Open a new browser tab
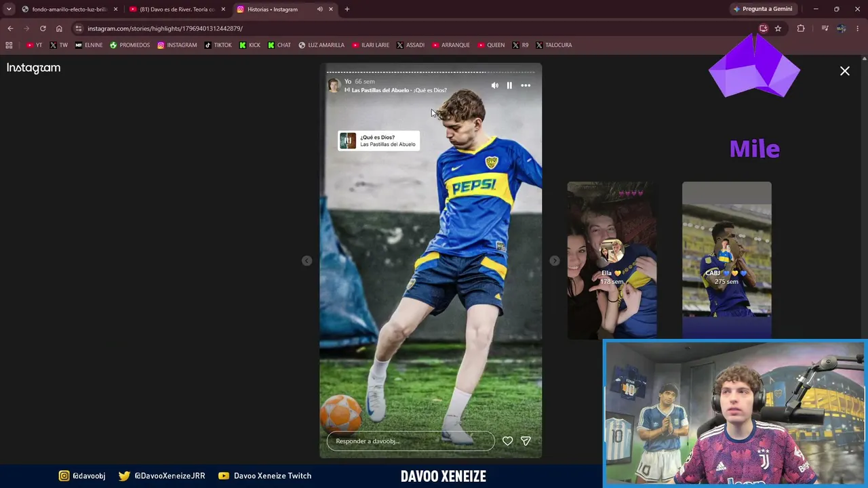Image resolution: width=868 pixels, height=488 pixels. (347, 9)
